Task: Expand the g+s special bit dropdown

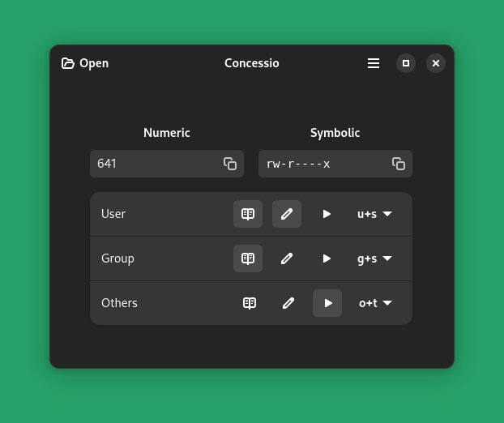Action: point(375,258)
